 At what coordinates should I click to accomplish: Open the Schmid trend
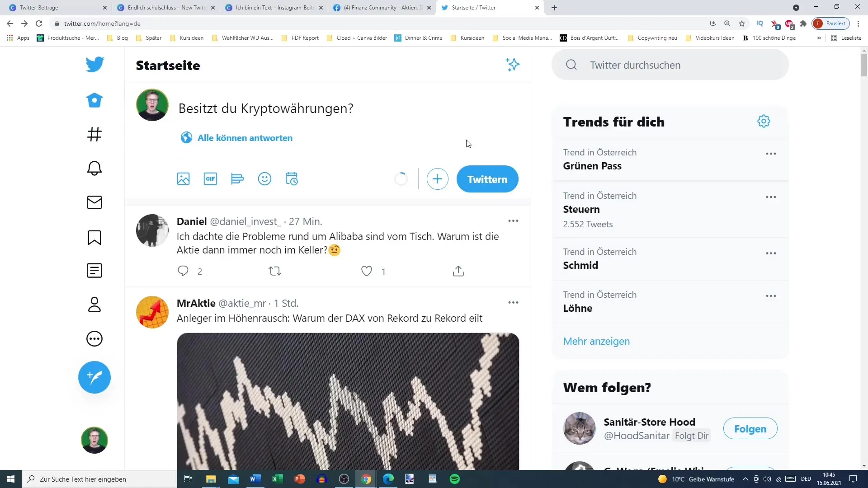(x=670, y=259)
